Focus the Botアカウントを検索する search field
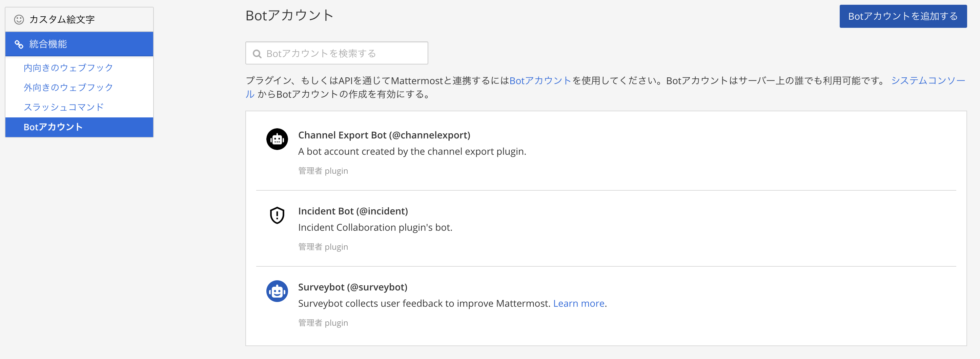 pos(337,53)
